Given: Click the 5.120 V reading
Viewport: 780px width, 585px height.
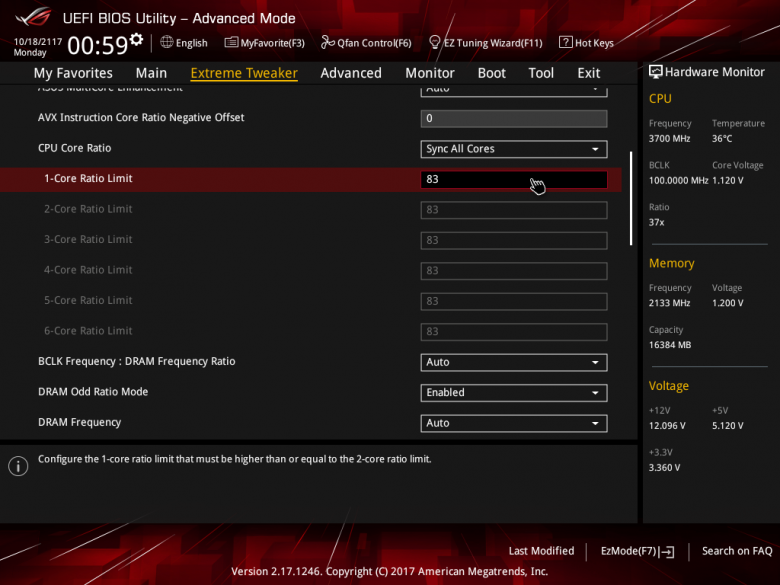Looking at the screenshot, I should tap(727, 425).
